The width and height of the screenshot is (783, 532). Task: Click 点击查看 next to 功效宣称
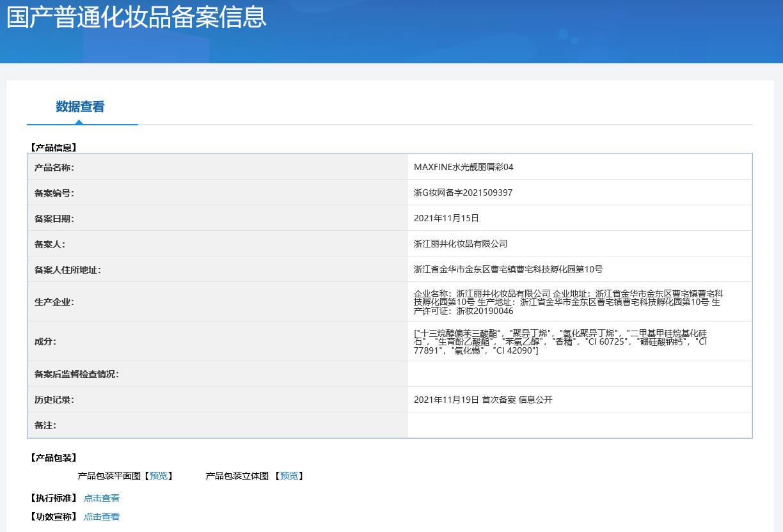[x=102, y=517]
